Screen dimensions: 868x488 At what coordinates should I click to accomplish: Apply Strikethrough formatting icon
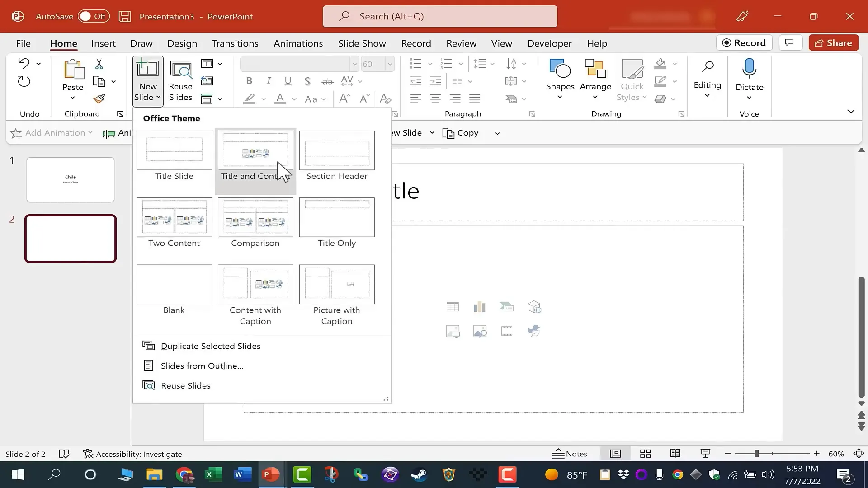pyautogui.click(x=327, y=81)
